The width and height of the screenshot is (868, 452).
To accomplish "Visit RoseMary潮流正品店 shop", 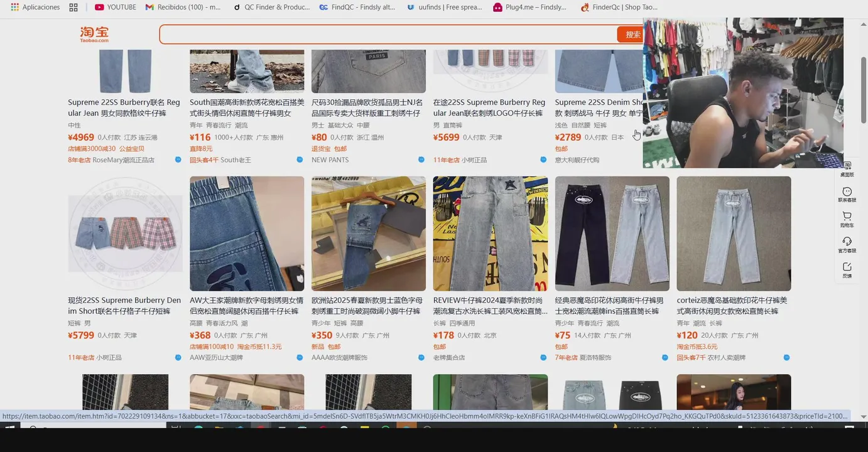I will pos(123,160).
